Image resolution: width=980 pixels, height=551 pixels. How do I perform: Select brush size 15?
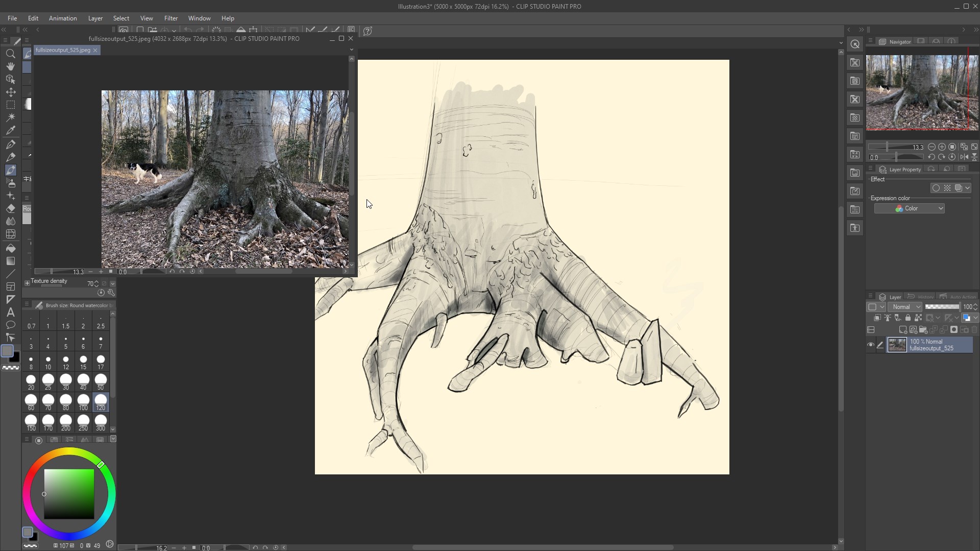(83, 362)
